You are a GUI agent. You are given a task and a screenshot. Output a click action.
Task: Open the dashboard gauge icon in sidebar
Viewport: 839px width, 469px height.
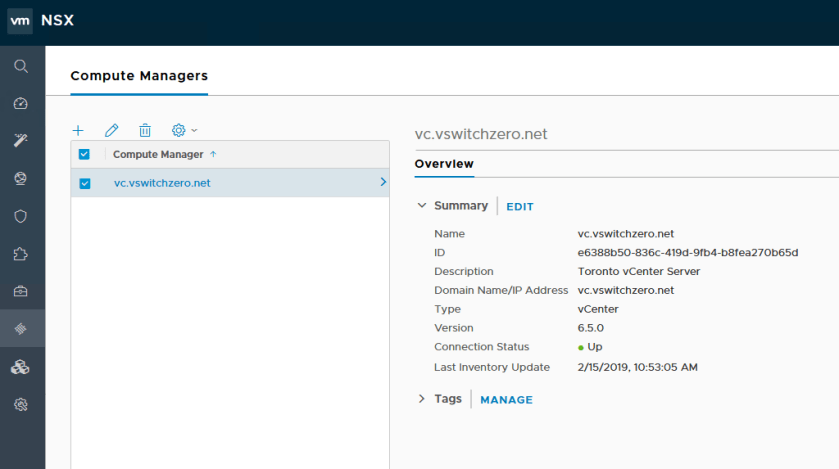point(21,103)
